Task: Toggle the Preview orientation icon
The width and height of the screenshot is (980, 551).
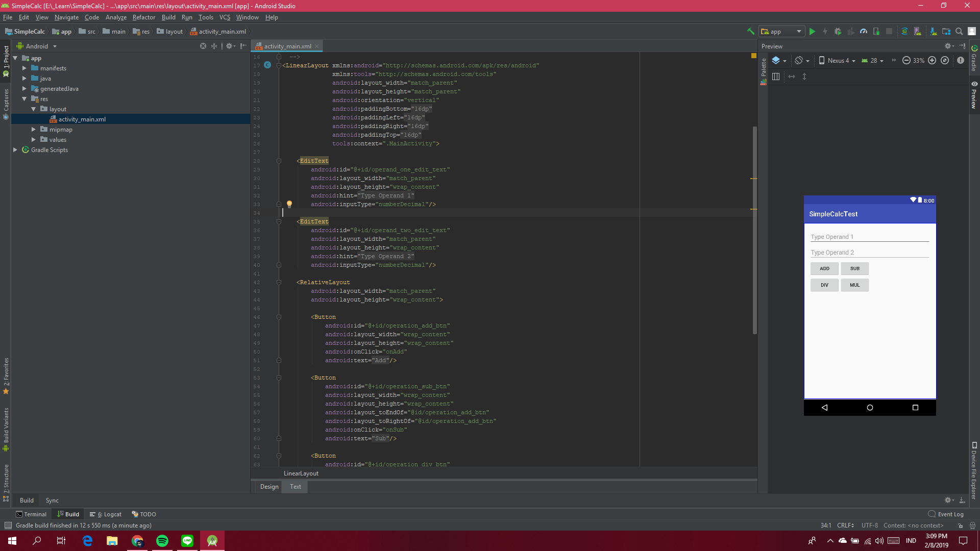Action: [x=799, y=60]
